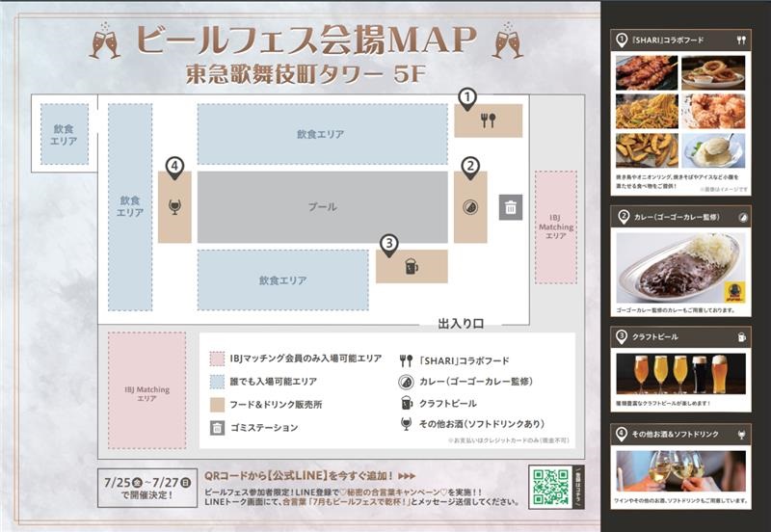Click the blue open-to-all area legend swatch
The width and height of the screenshot is (771, 532).
coord(217,383)
